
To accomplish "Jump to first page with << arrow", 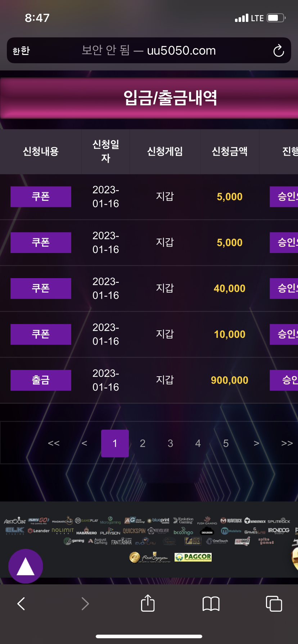I will (54, 443).
